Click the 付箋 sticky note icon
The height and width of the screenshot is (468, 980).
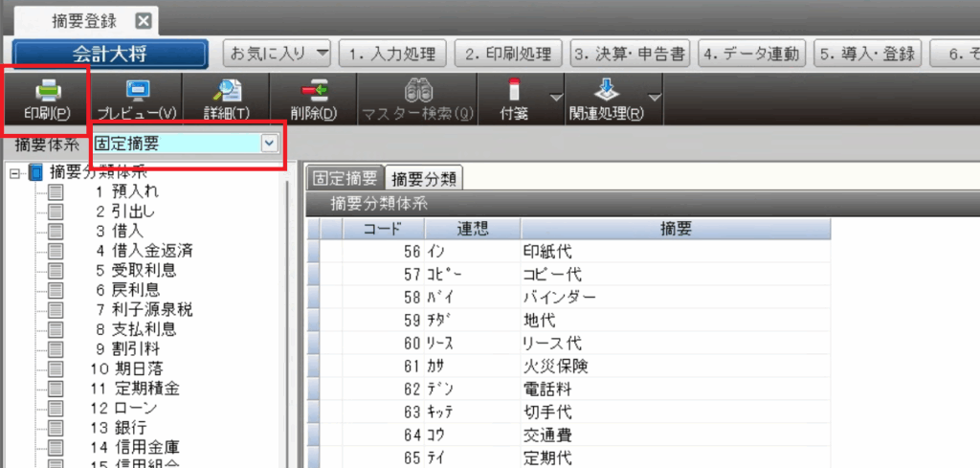(x=513, y=92)
